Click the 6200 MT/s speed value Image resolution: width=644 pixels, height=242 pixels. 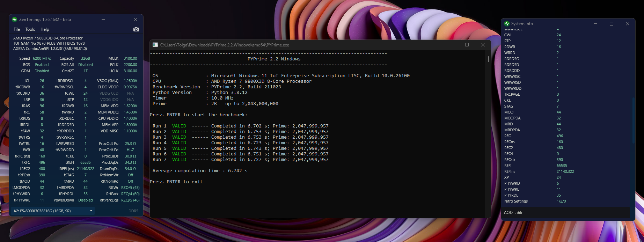[x=42, y=58]
